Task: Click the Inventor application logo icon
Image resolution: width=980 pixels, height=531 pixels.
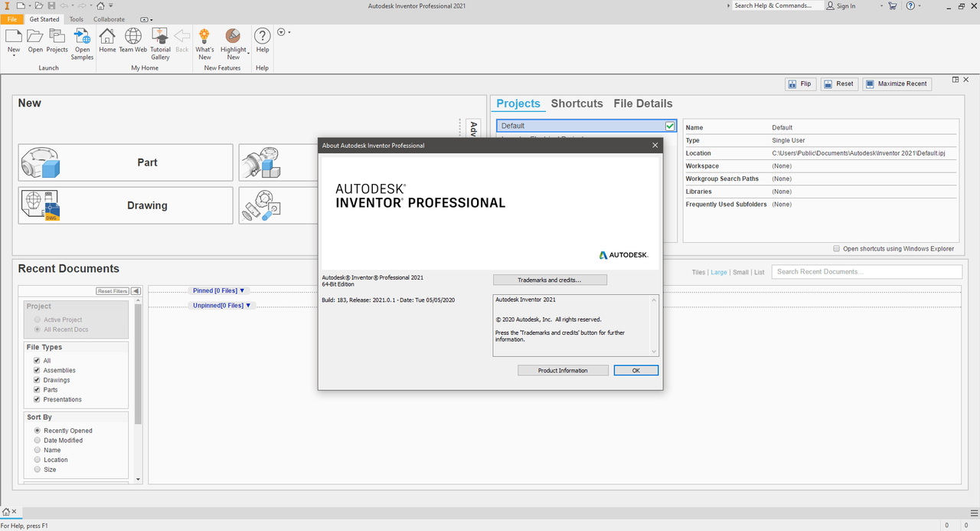Action: (x=6, y=5)
